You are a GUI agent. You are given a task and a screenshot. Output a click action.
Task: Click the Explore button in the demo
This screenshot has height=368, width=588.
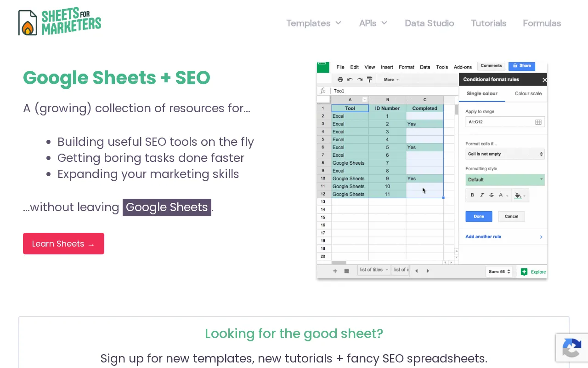tap(533, 272)
